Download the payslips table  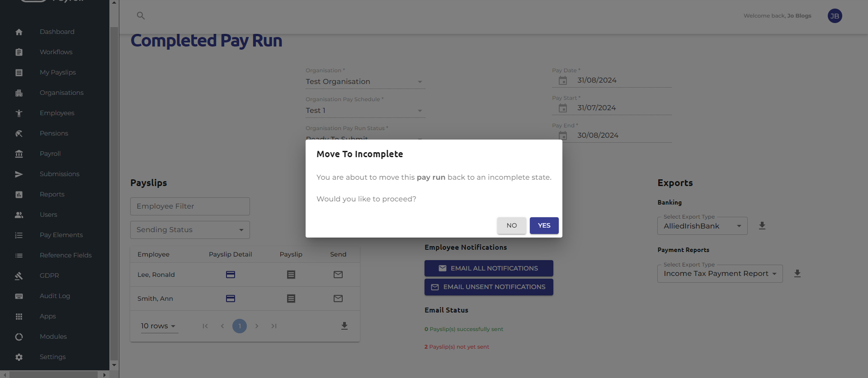tap(344, 326)
